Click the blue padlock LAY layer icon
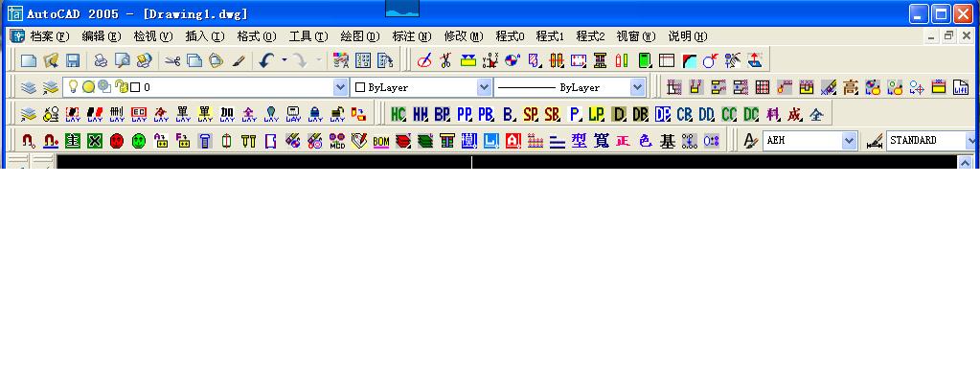This screenshot has height=368, width=980. 315,114
